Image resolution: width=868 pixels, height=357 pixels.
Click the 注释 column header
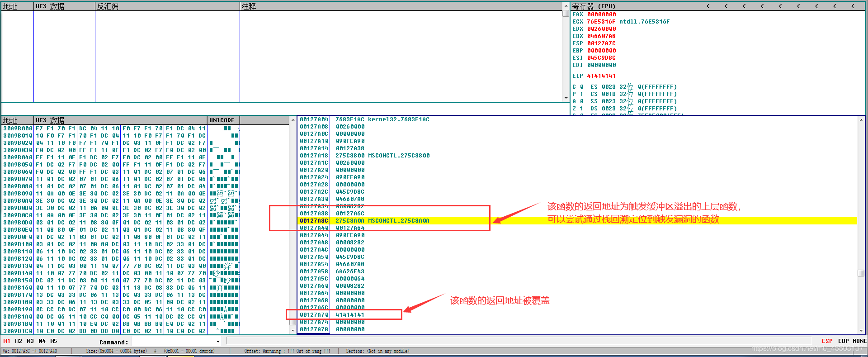pos(401,6)
